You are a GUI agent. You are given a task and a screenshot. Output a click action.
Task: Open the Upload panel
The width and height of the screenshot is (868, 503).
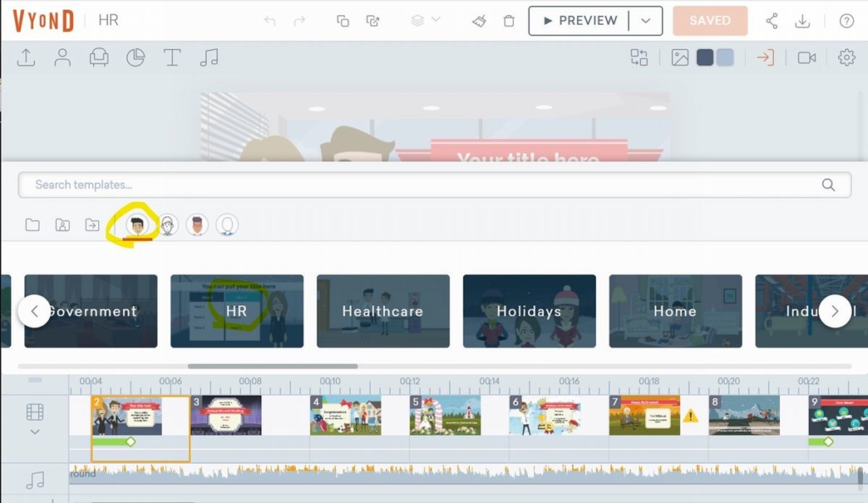point(26,58)
